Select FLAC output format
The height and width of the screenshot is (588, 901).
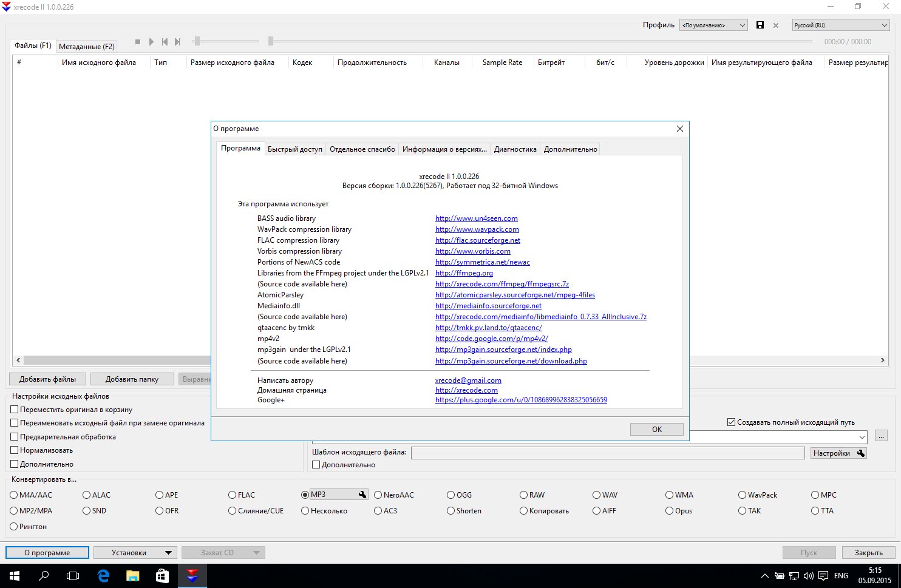[233, 495]
